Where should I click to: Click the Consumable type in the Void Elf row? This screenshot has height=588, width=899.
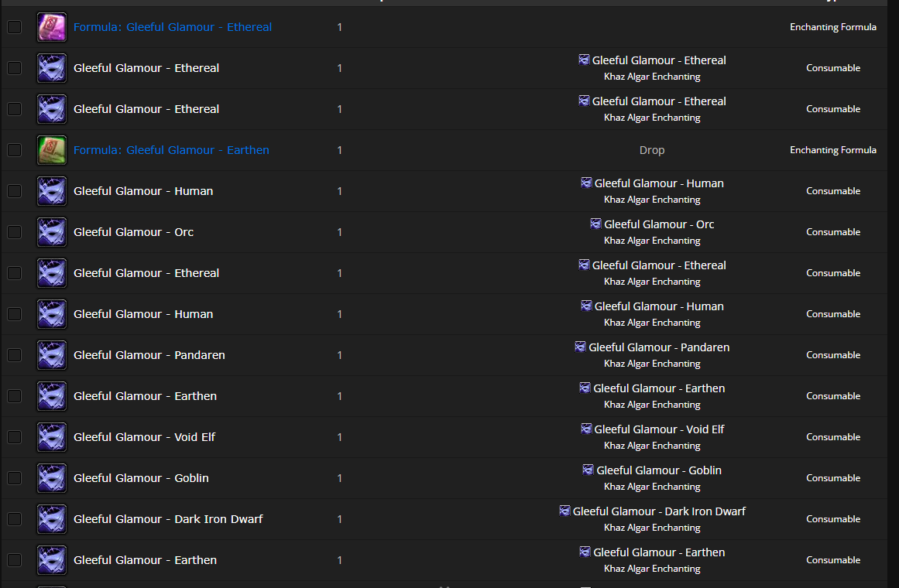coord(833,437)
